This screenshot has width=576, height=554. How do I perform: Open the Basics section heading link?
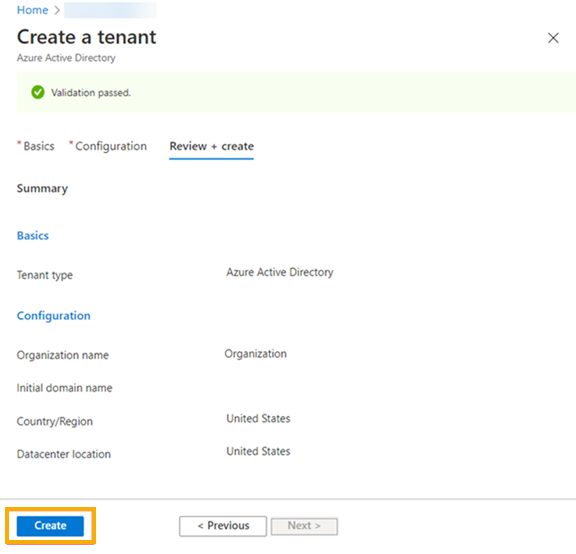(x=33, y=235)
